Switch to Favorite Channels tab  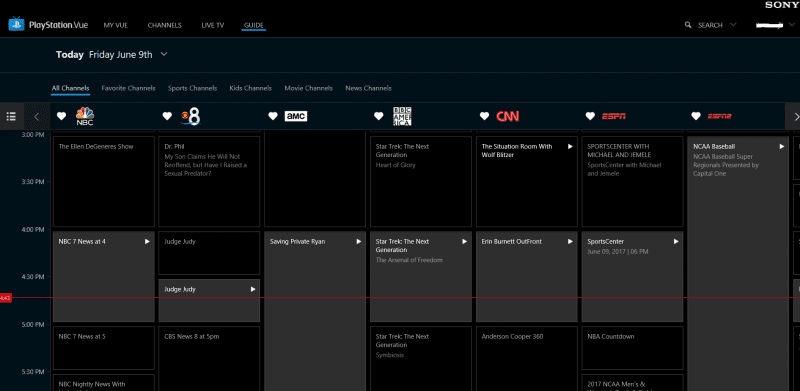[x=128, y=88]
